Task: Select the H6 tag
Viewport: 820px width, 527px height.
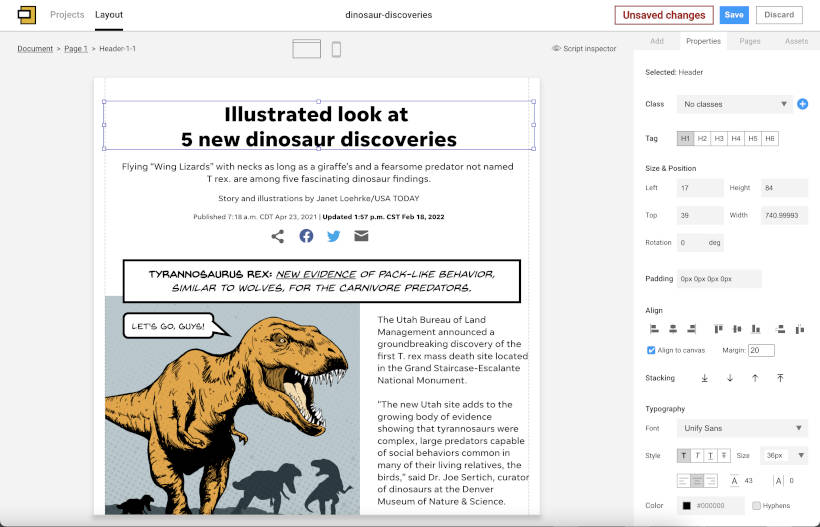Action: [x=770, y=139]
